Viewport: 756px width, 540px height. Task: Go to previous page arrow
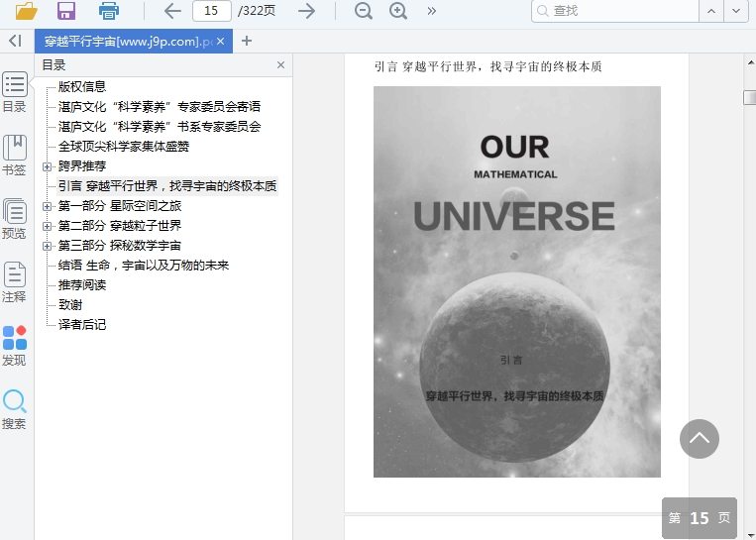tap(172, 11)
